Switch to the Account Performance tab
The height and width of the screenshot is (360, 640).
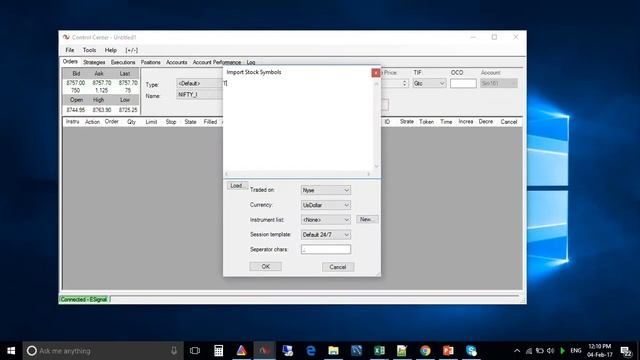tap(217, 62)
